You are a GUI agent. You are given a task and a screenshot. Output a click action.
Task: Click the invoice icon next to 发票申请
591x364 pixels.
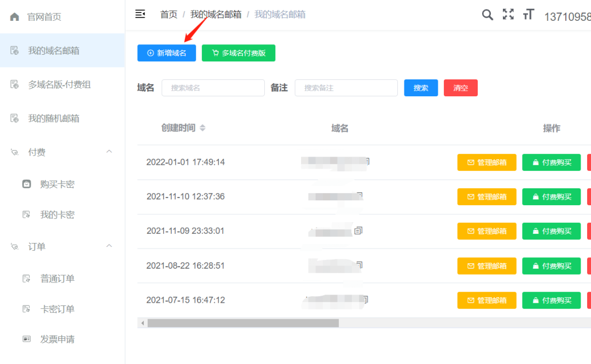click(x=26, y=339)
